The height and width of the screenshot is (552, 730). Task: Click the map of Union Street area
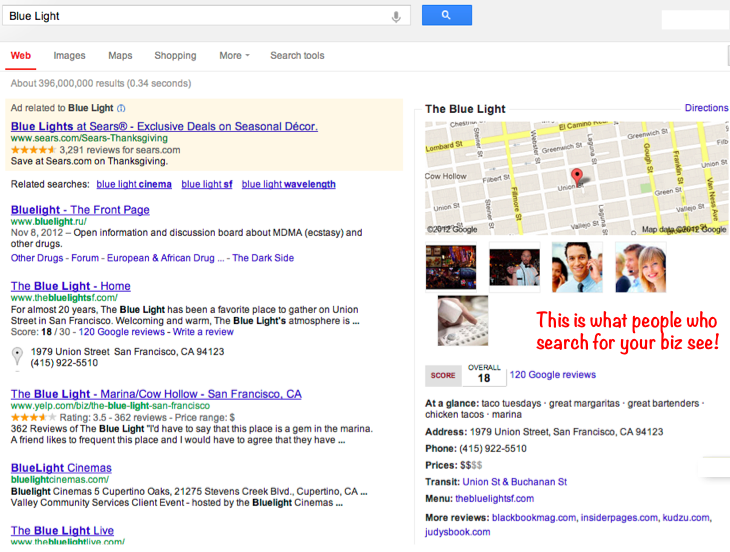click(x=576, y=178)
